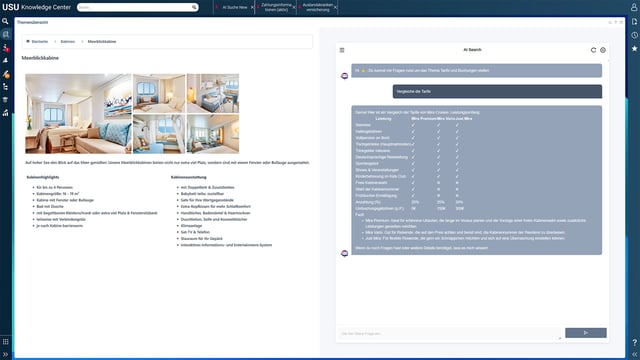Open the large Meerblickkabine cabin photo
Screen dimensions: 640x360
tap(78, 113)
